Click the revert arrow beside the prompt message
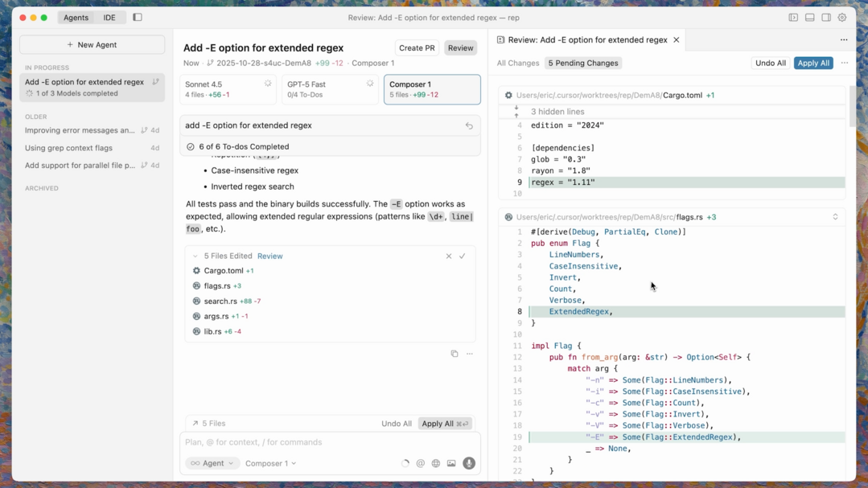The width and height of the screenshot is (868, 488). pyautogui.click(x=469, y=126)
